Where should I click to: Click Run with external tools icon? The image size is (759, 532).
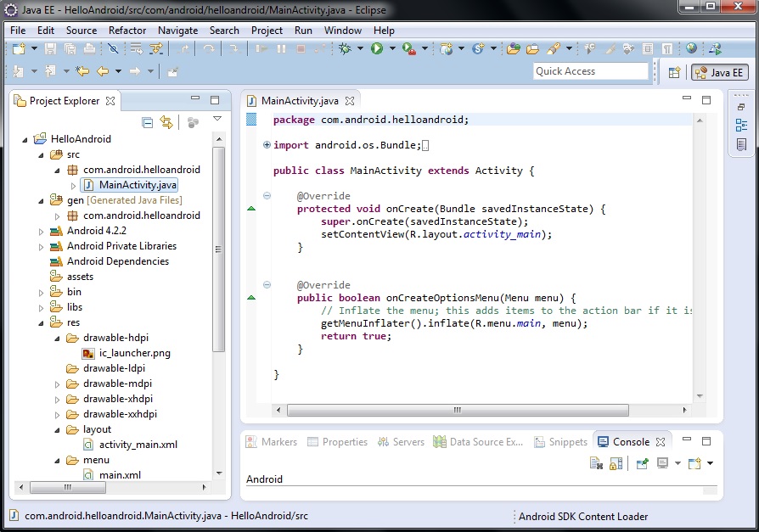click(409, 48)
